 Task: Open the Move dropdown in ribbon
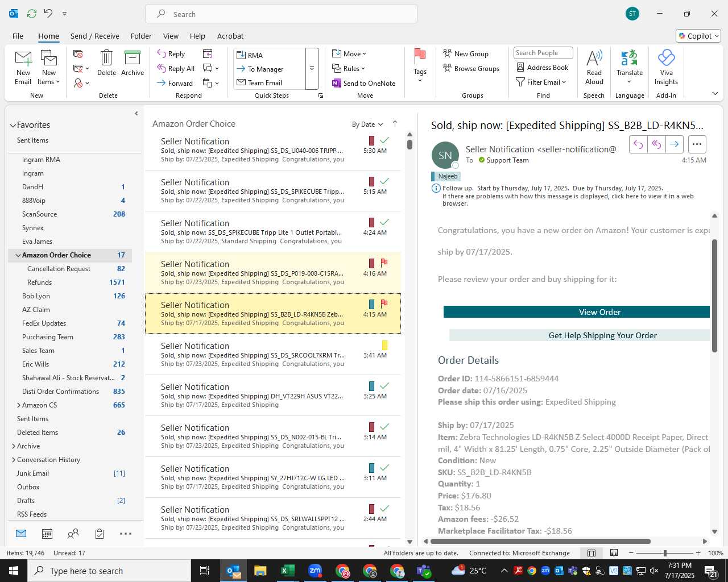tap(349, 53)
